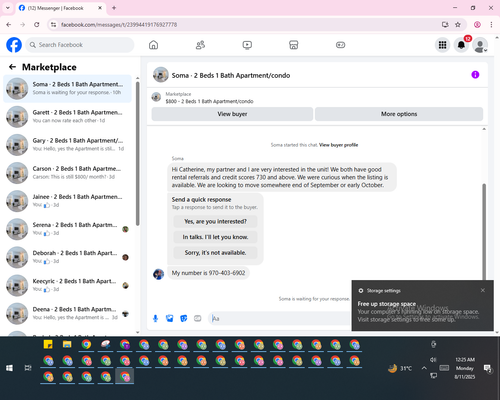Send quick response 'Yes, are you interested?'
The width and height of the screenshot is (500, 400).
(215, 221)
